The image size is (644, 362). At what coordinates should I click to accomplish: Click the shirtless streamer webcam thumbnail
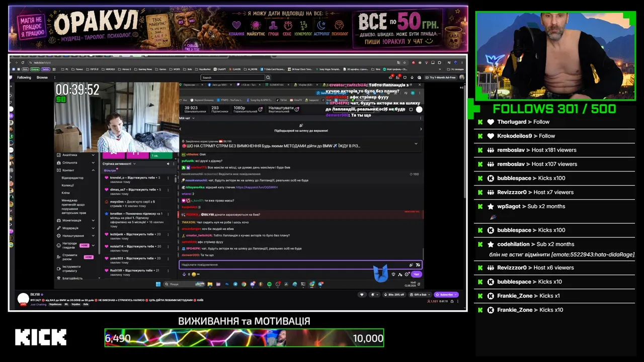pos(555,55)
